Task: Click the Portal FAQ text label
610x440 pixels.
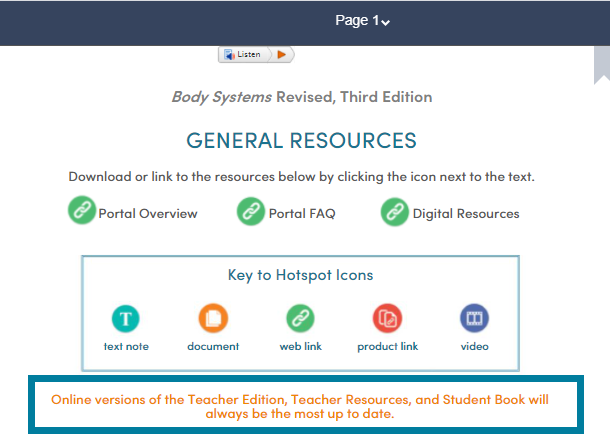Action: click(x=301, y=213)
